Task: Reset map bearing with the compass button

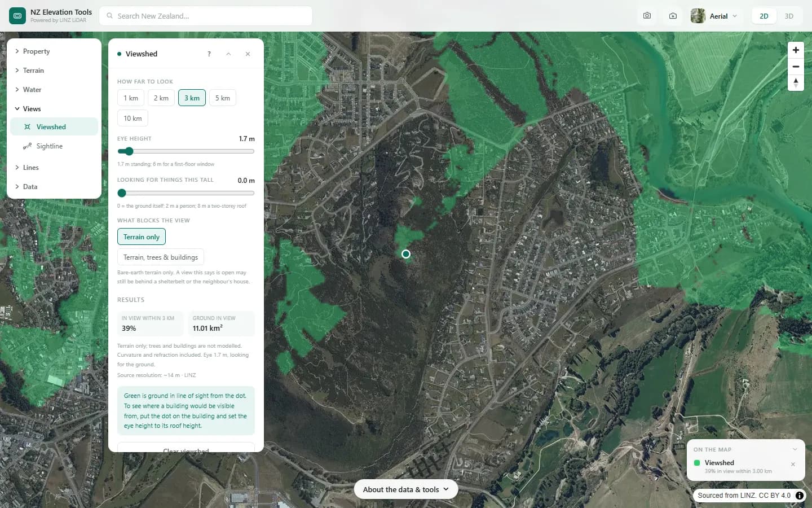Action: pyautogui.click(x=796, y=83)
